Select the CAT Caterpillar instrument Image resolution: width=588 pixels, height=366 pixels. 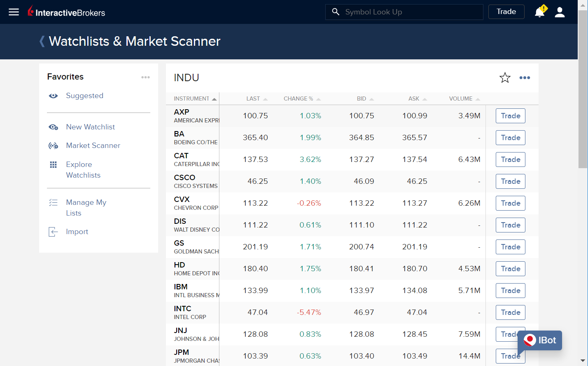pyautogui.click(x=196, y=160)
